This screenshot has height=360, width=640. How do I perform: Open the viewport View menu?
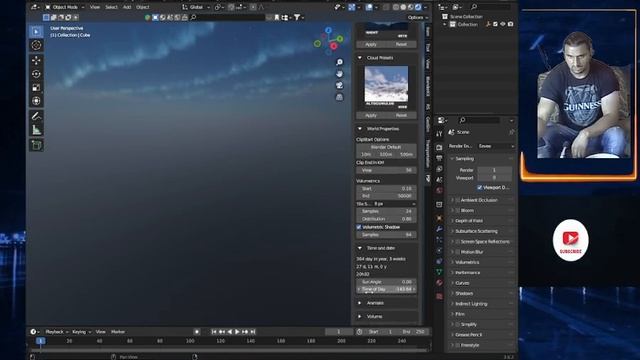95,7
